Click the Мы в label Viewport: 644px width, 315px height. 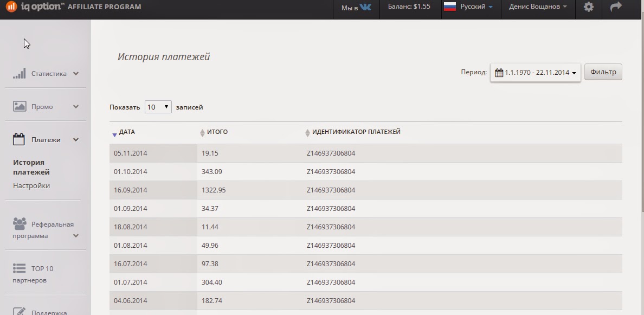click(350, 8)
